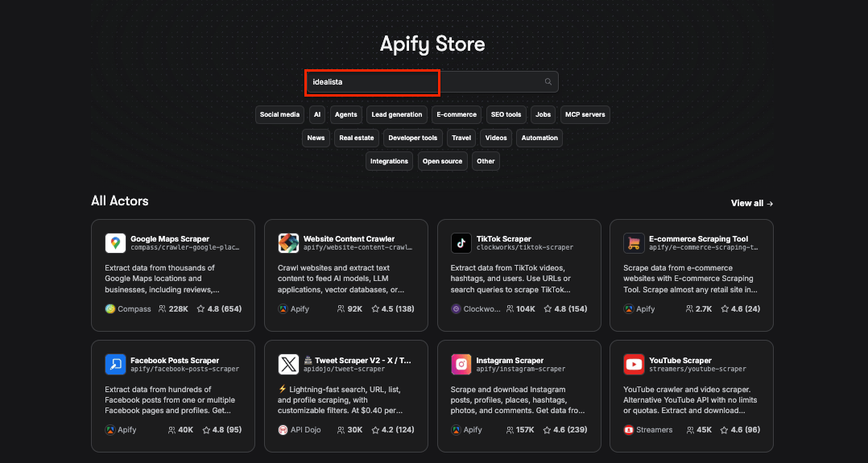Click the YouTube Scraper logo icon

coord(634,365)
